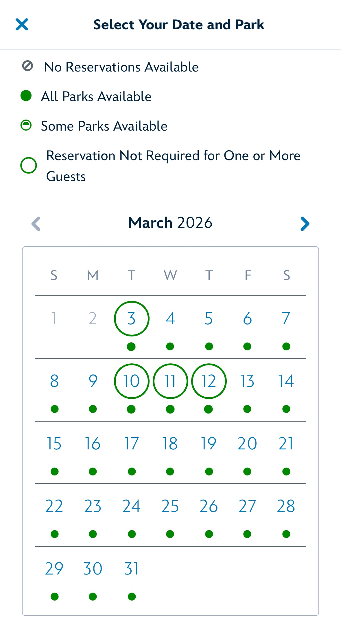Select March 31, last day of month

tap(132, 569)
